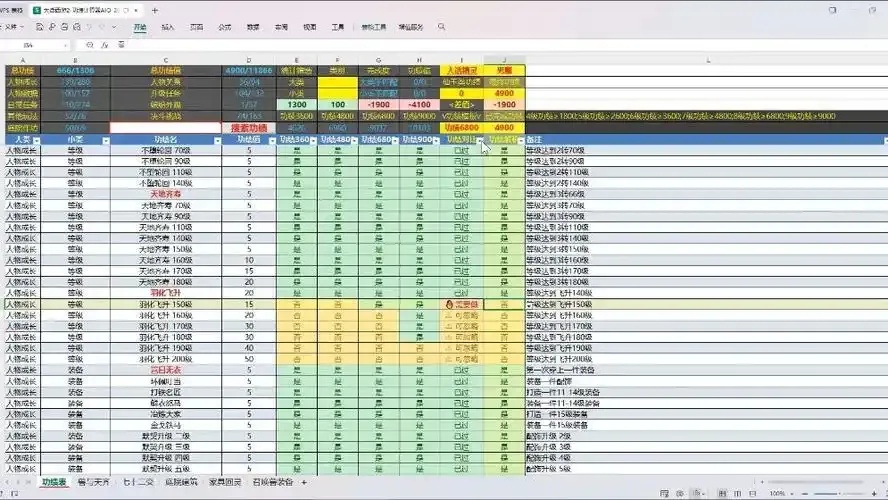This screenshot has height=500, width=888.
Task: Open the 小类 column filter dropdown
Action: pyautogui.click(x=106, y=140)
